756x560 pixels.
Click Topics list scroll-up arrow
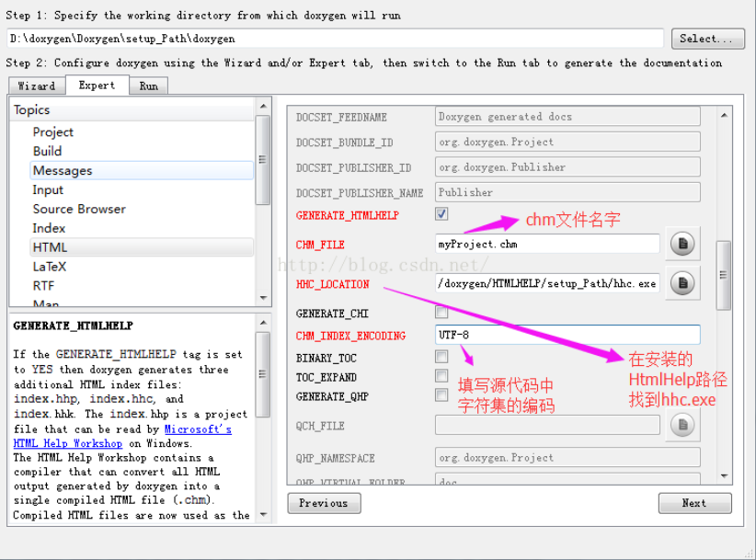[263, 106]
